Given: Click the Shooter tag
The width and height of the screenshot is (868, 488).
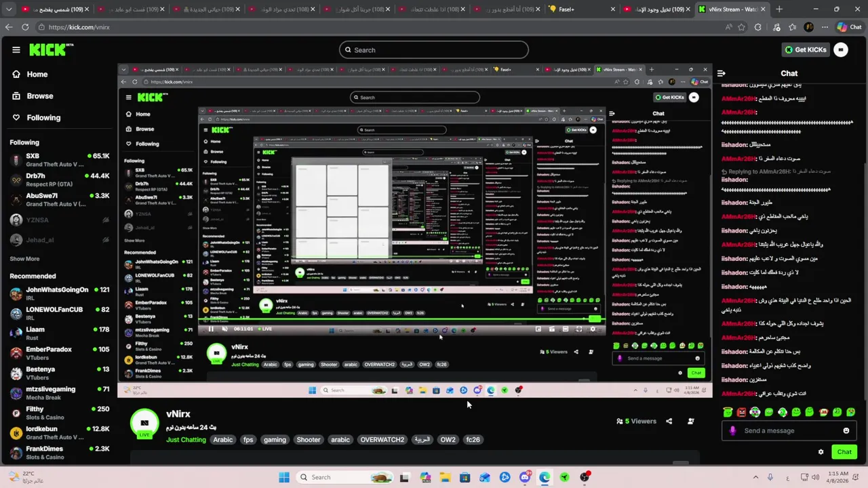Looking at the screenshot, I should tap(309, 440).
